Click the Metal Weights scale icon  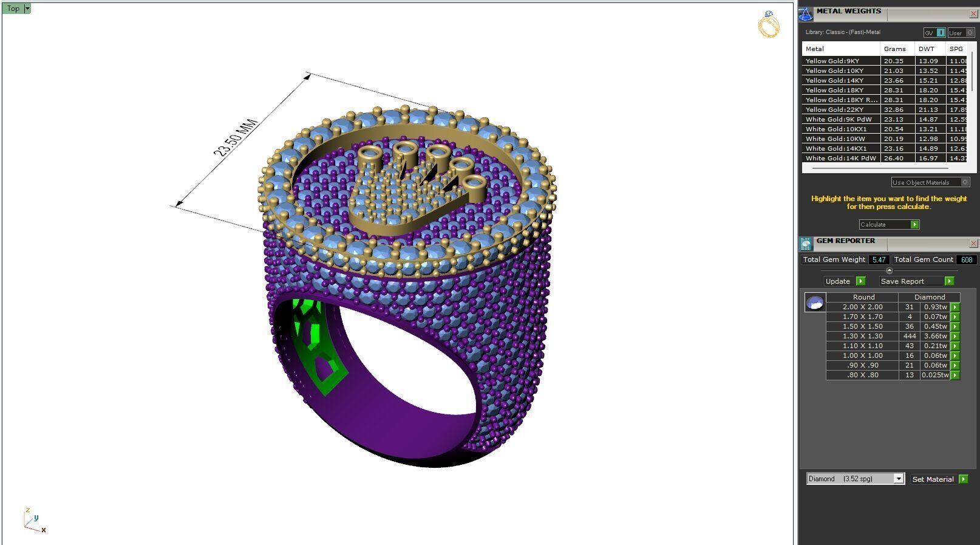point(805,14)
